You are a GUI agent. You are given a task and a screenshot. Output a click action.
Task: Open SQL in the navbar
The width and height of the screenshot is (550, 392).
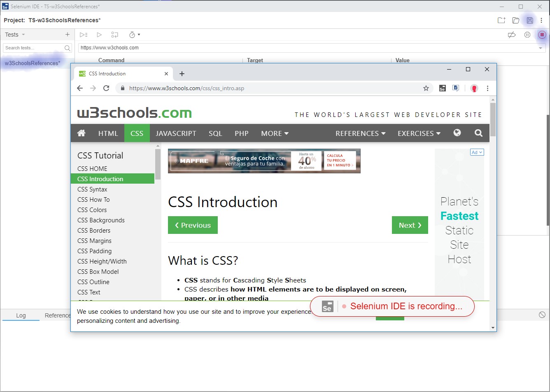pyautogui.click(x=215, y=133)
